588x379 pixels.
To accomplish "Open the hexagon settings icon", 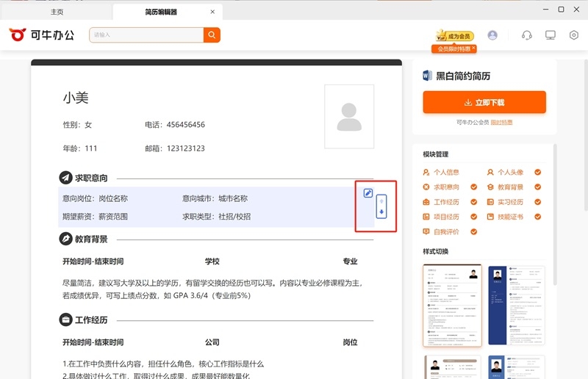I will tap(574, 35).
